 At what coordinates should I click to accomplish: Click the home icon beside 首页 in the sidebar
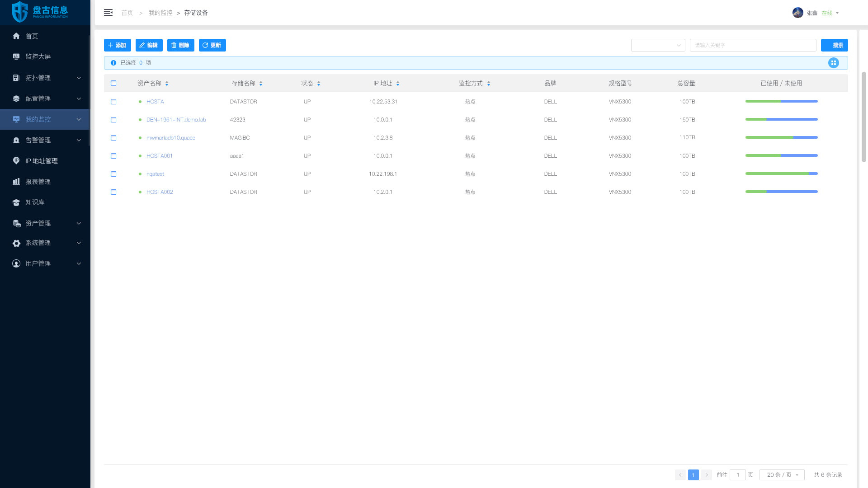(16, 36)
